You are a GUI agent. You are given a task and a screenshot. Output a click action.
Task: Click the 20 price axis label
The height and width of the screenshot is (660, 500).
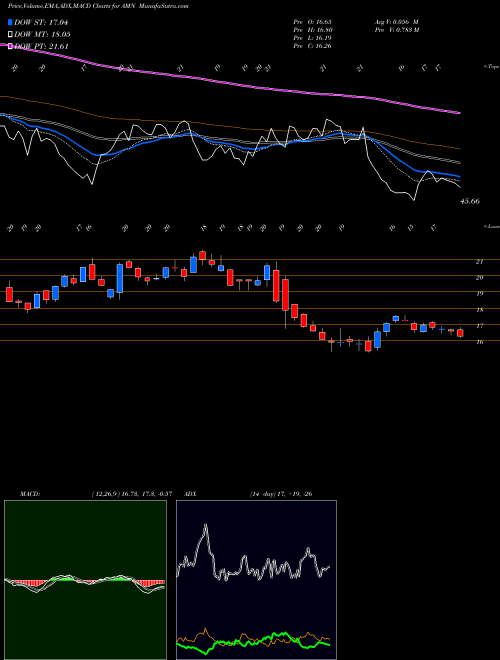pos(479,278)
